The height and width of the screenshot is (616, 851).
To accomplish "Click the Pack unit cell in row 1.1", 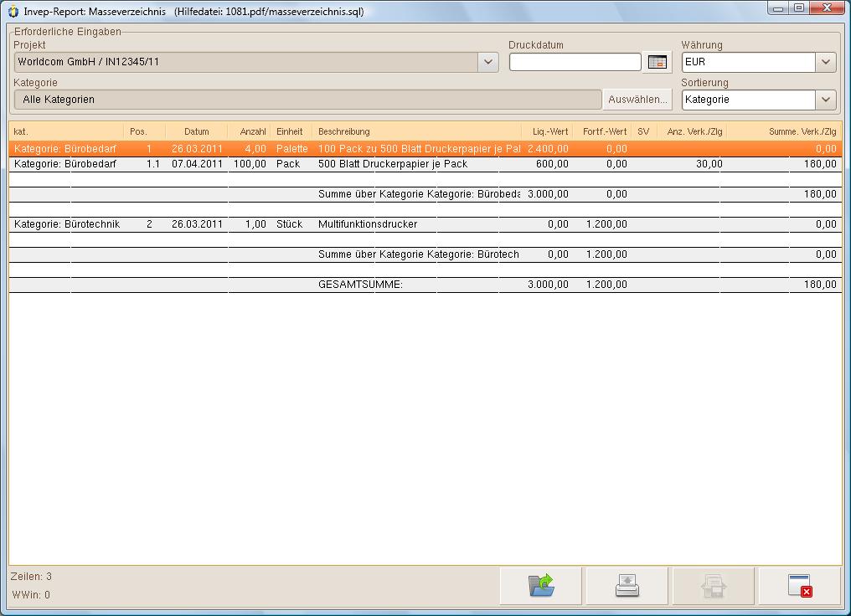I will point(287,164).
